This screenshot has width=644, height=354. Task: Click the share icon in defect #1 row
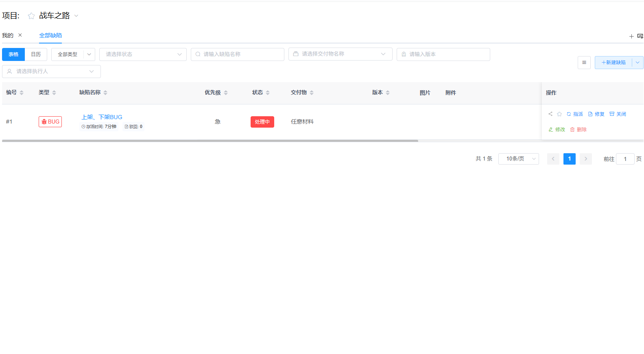coord(550,114)
